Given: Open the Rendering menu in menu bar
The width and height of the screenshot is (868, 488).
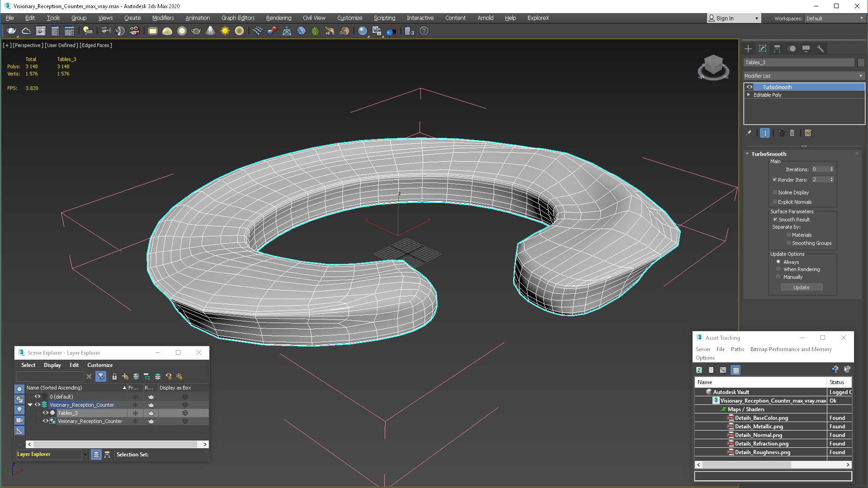Looking at the screenshot, I should (278, 18).
